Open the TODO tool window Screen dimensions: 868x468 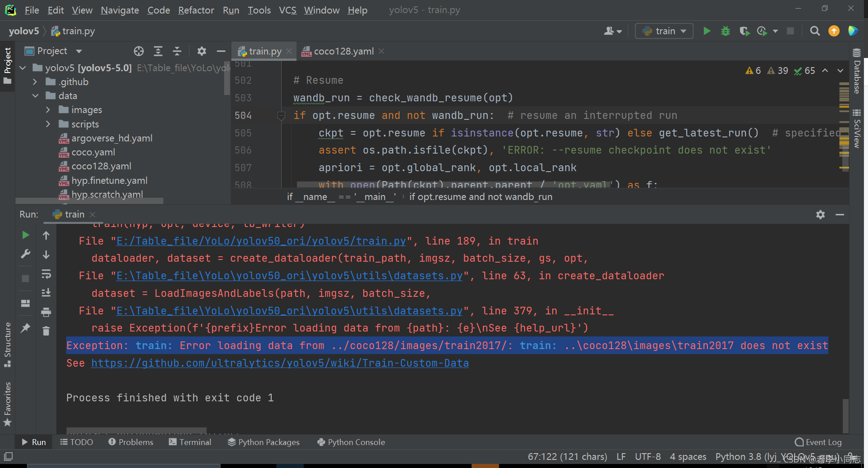click(76, 442)
